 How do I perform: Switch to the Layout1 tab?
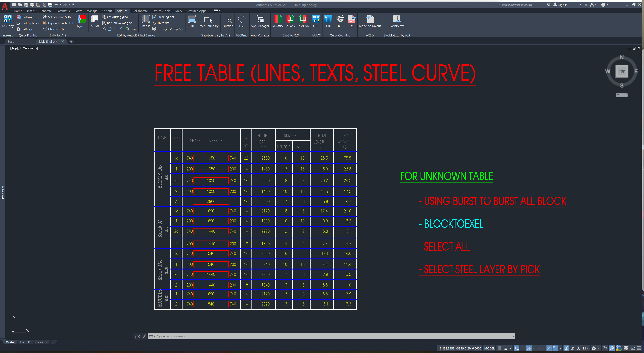[x=25, y=342]
